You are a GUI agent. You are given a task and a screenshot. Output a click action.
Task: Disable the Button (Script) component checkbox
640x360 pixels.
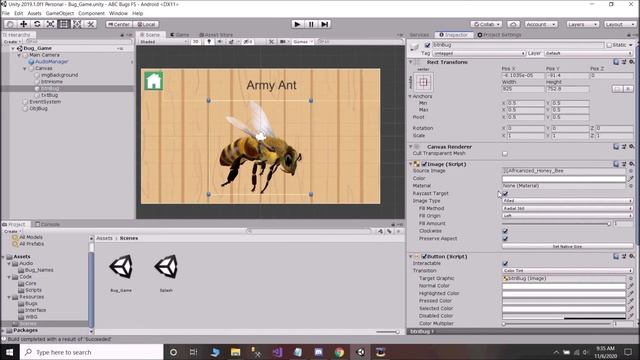(x=424, y=256)
